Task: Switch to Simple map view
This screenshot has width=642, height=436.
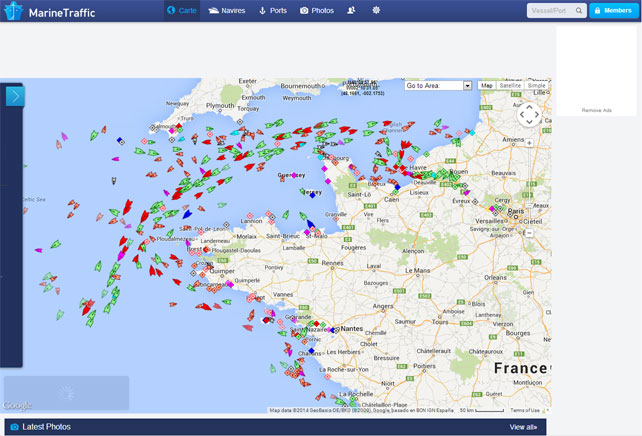Action: click(537, 86)
